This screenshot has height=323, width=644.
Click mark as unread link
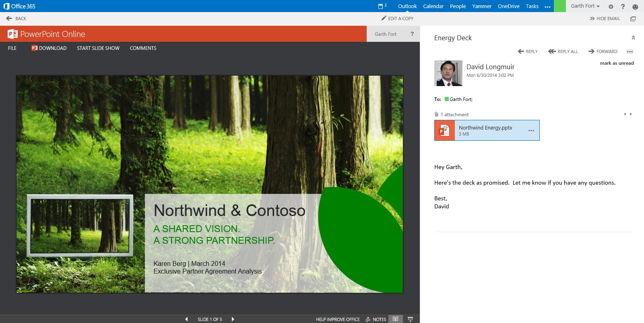(617, 63)
